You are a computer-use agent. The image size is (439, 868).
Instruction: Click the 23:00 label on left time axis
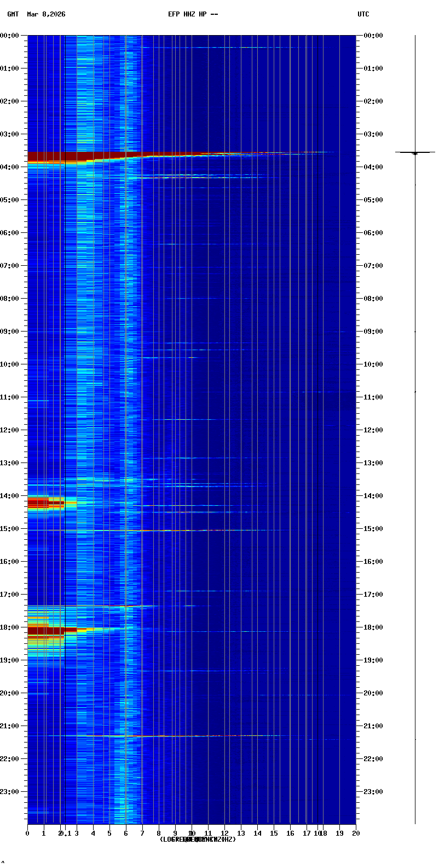10,792
